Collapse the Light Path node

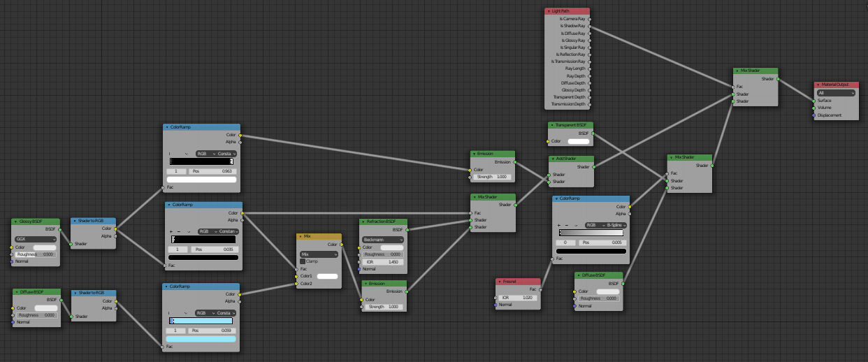click(x=548, y=11)
